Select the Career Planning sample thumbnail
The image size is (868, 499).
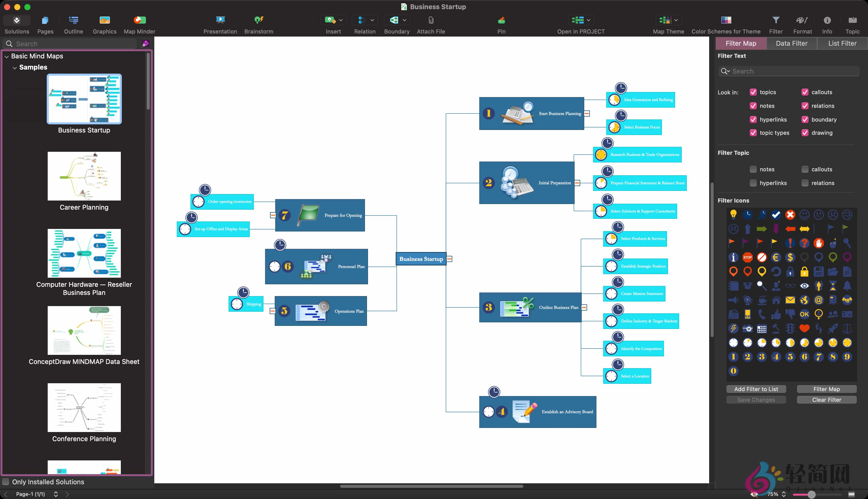click(84, 176)
